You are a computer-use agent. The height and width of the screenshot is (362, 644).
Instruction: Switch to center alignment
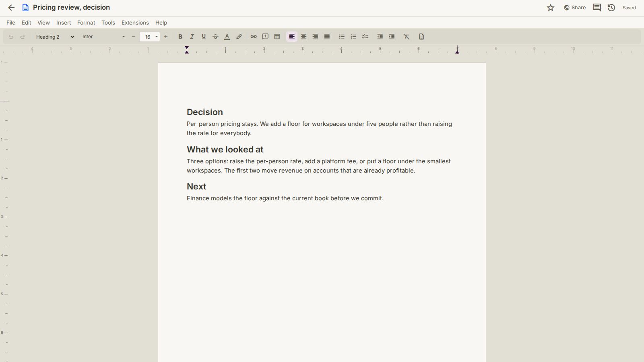303,37
